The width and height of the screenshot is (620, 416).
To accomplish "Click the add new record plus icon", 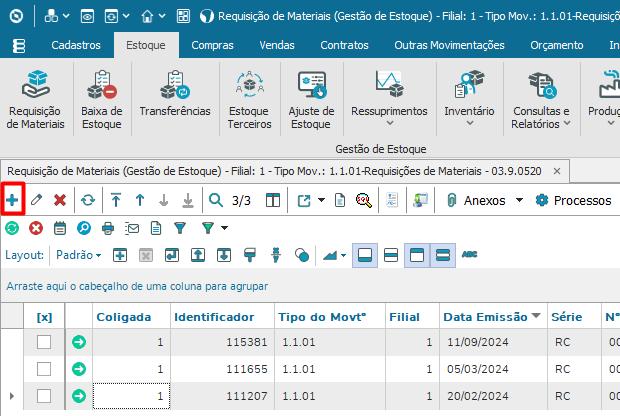I will [x=12, y=200].
